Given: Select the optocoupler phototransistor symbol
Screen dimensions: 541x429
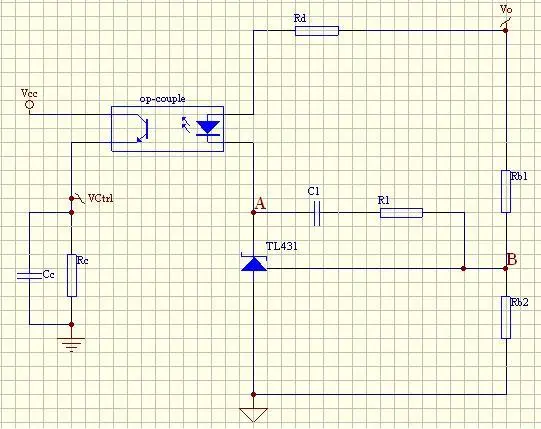Looking at the screenshot, I should tap(142, 129).
